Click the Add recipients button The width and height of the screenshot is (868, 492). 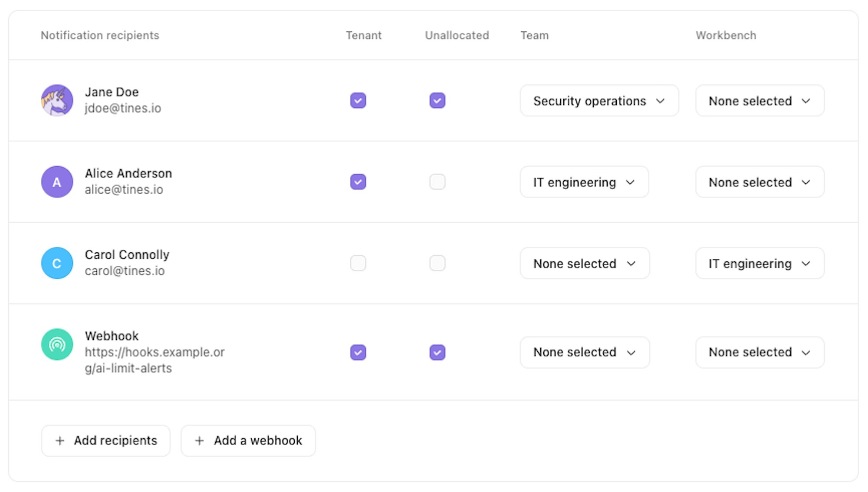[105, 441]
